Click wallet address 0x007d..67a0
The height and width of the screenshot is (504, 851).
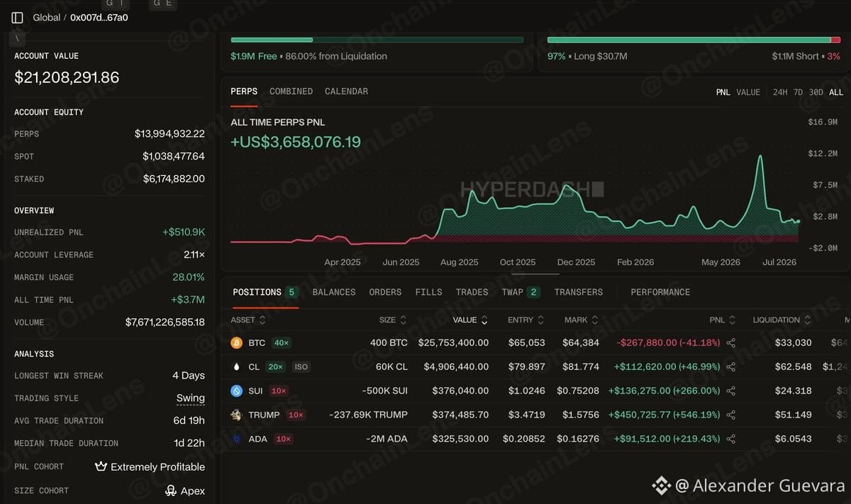click(x=99, y=18)
